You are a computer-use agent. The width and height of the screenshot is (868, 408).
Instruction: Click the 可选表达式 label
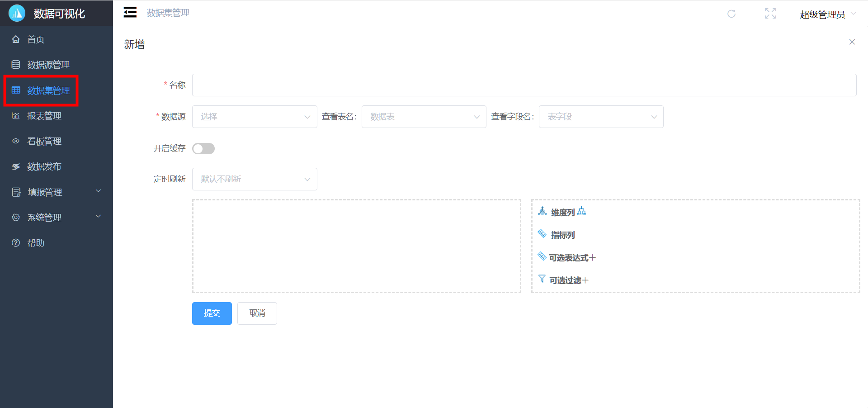[x=569, y=258]
